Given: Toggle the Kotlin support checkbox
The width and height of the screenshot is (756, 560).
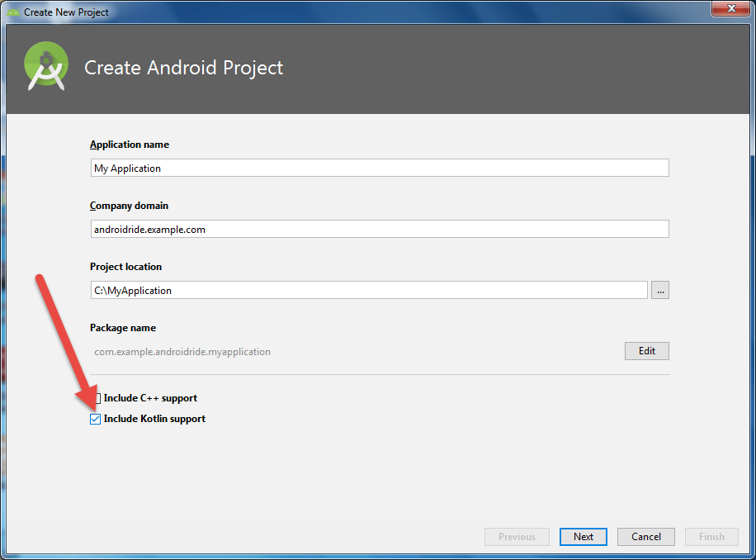Looking at the screenshot, I should point(96,419).
